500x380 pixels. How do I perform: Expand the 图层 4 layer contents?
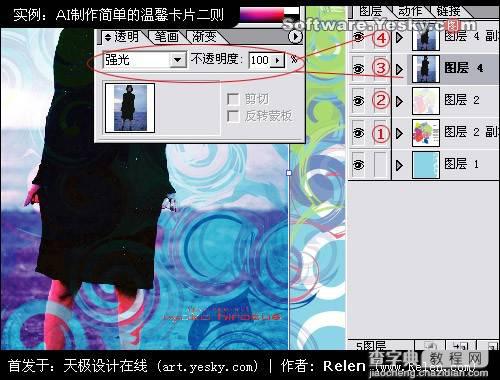[x=399, y=69]
